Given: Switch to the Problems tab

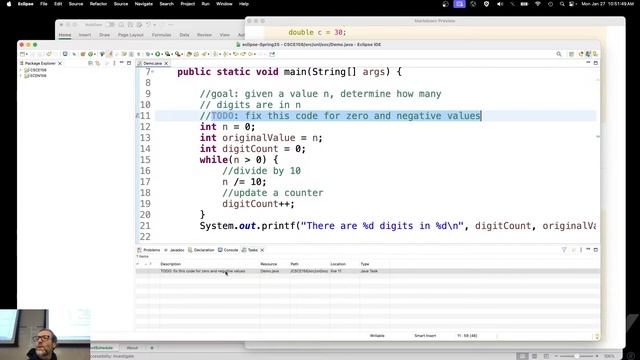Looking at the screenshot, I should point(149,250).
